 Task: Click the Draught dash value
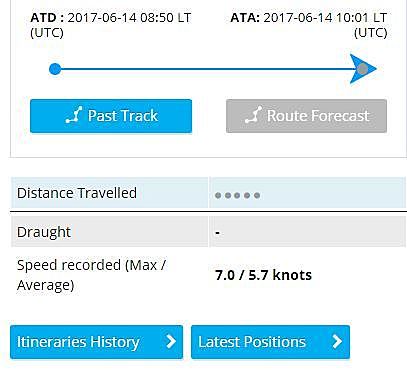click(x=217, y=233)
